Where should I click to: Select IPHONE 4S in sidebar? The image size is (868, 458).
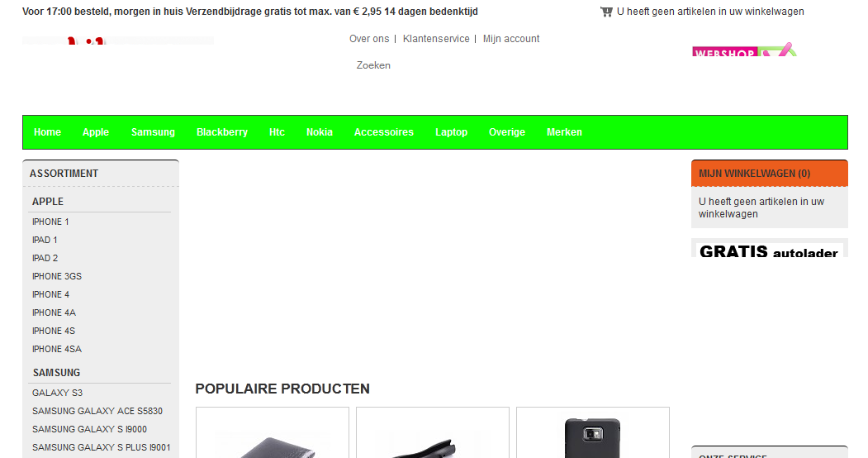(54, 332)
